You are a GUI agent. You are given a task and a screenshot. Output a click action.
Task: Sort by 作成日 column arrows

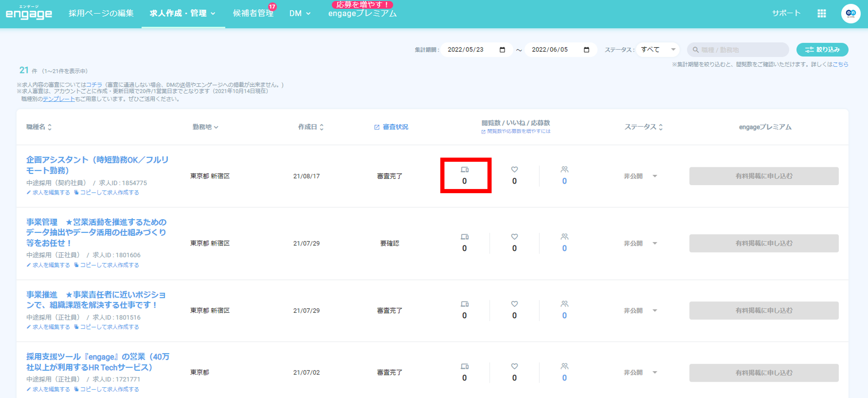click(322, 127)
